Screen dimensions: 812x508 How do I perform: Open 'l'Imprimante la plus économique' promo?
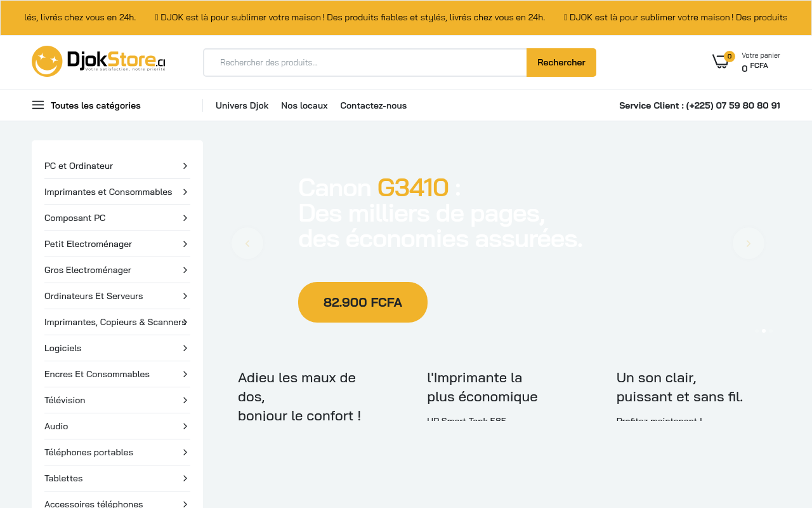tap(482, 387)
